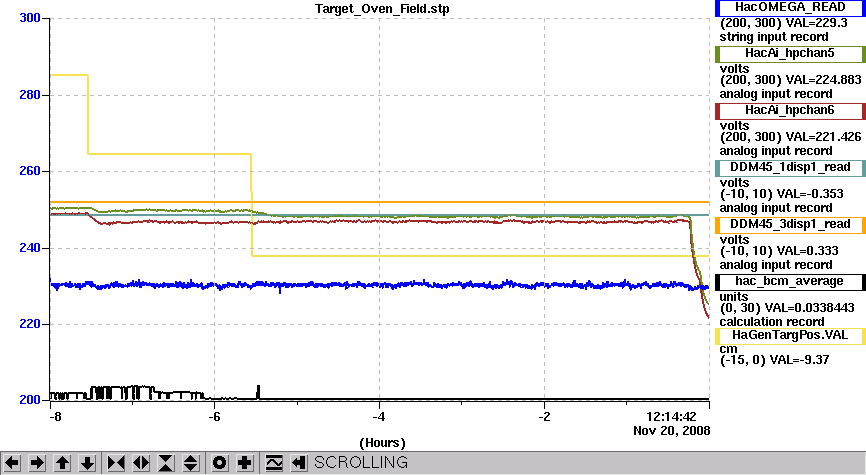The width and height of the screenshot is (866, 475).
Task: Select the HacAi_hpchan5 curve legend button
Action: 790,54
